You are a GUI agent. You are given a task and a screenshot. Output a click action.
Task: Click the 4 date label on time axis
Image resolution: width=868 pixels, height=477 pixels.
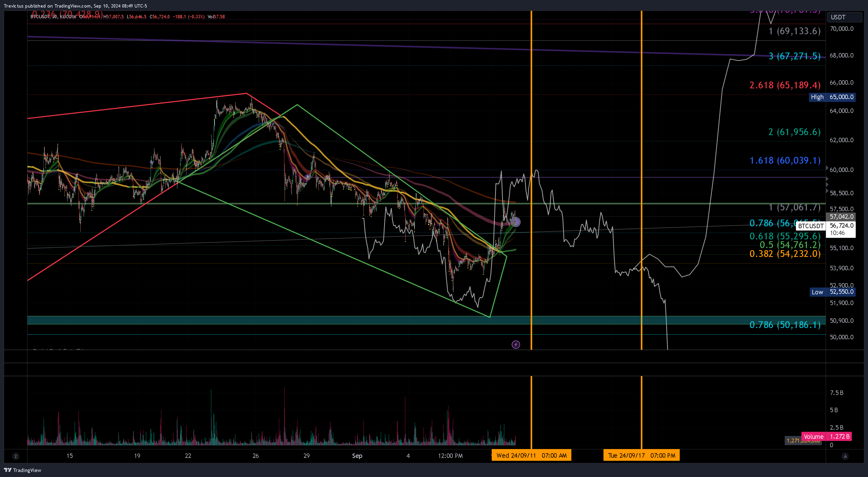pyautogui.click(x=408, y=456)
